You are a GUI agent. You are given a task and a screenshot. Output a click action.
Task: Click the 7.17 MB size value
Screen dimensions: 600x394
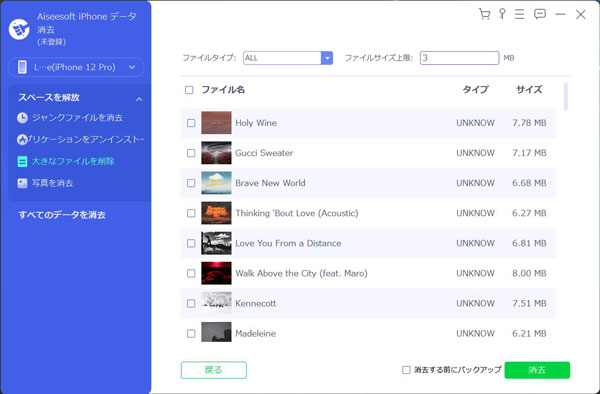pyautogui.click(x=529, y=153)
